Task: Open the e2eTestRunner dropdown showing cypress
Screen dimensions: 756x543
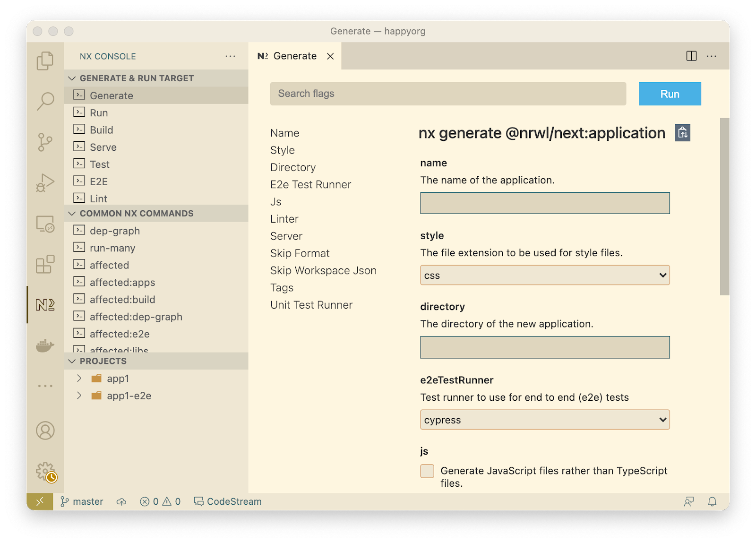Action: click(x=544, y=419)
